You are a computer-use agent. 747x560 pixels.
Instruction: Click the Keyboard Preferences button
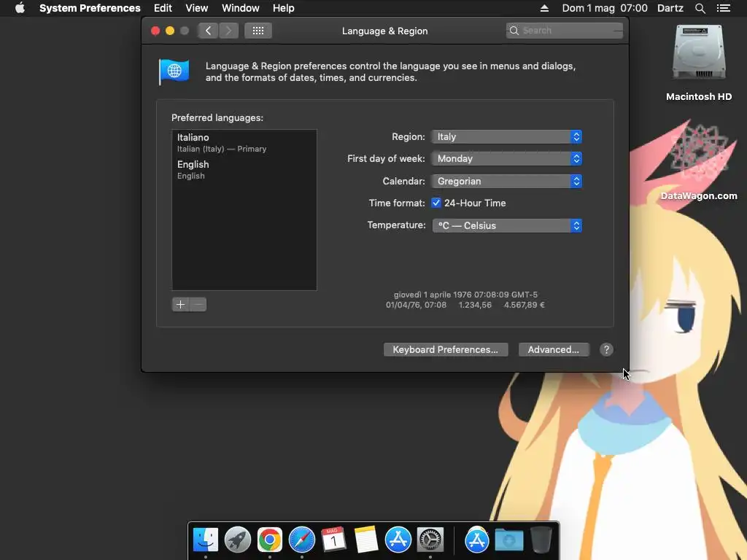[446, 349]
